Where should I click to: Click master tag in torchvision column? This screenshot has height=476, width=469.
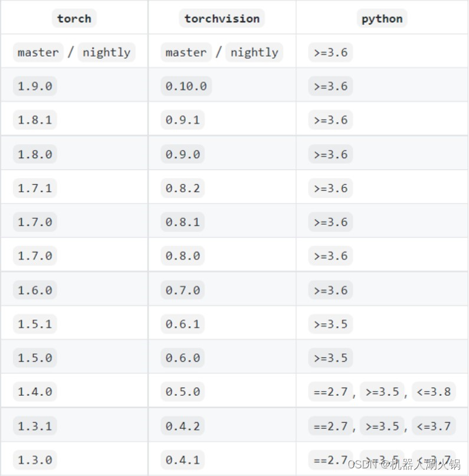point(186,52)
